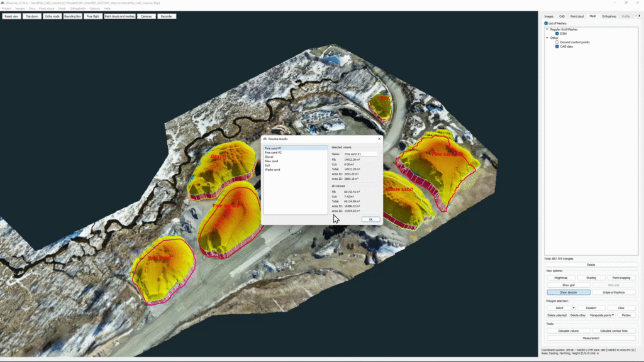644x362 pixels.
Task: Select Gravel in volume results list
Action: pyautogui.click(x=296, y=156)
